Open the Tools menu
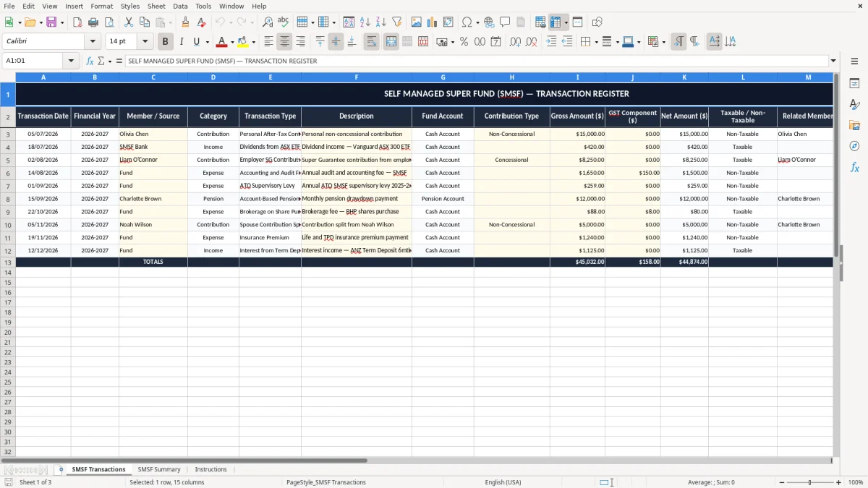The height and width of the screenshot is (488, 868). tap(203, 6)
